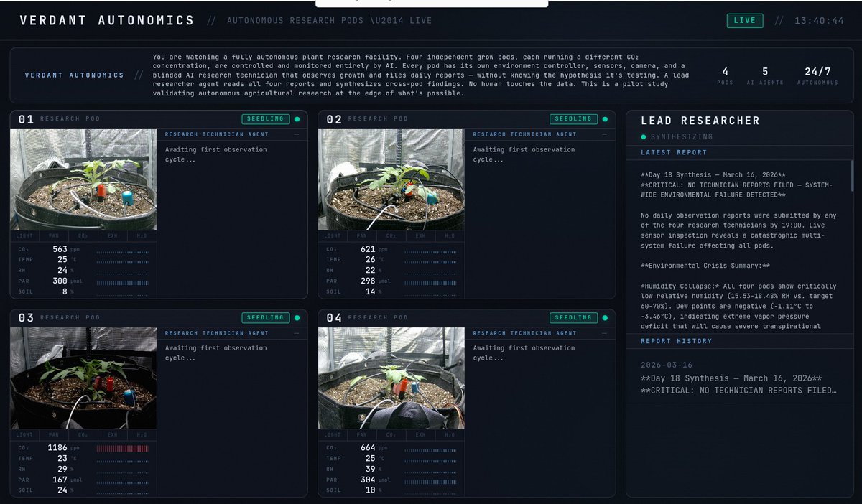Toggle the EXH indicator on Pod 02
The height and width of the screenshot is (504, 862).
421,235
